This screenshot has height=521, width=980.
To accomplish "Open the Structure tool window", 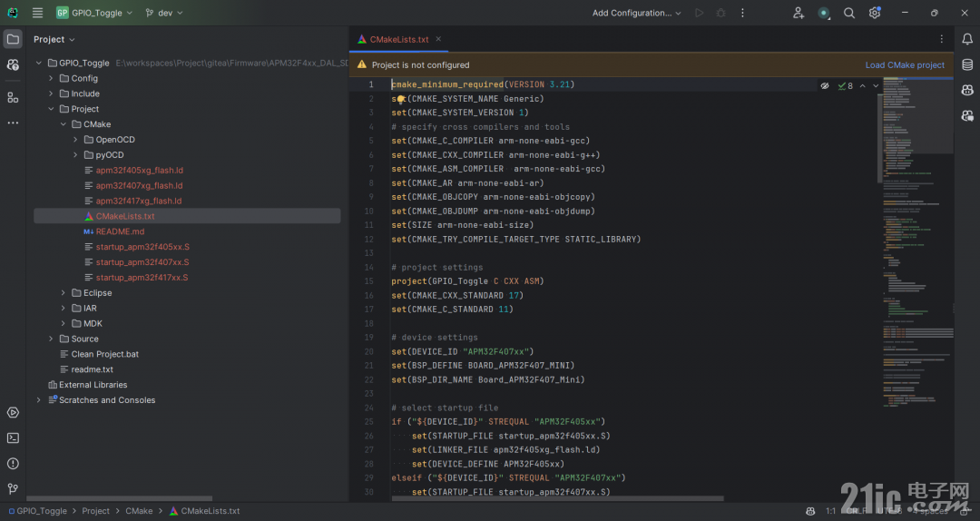I will coord(13,97).
